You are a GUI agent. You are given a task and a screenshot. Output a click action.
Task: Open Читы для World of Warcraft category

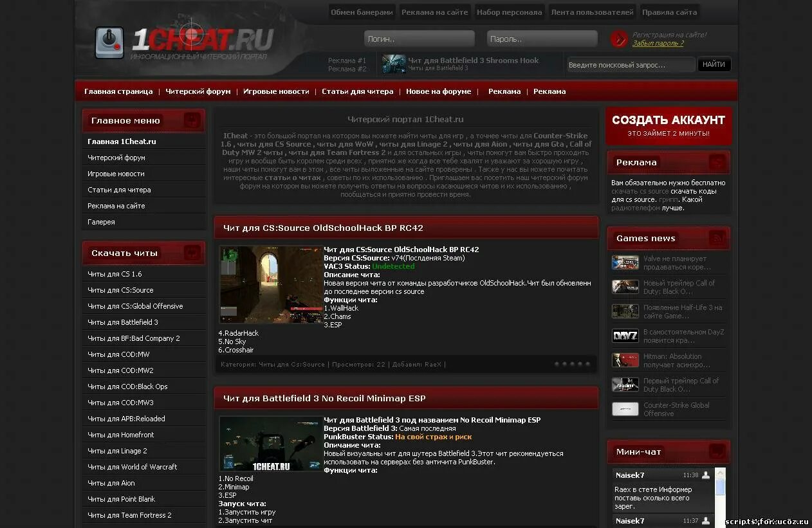(133, 467)
